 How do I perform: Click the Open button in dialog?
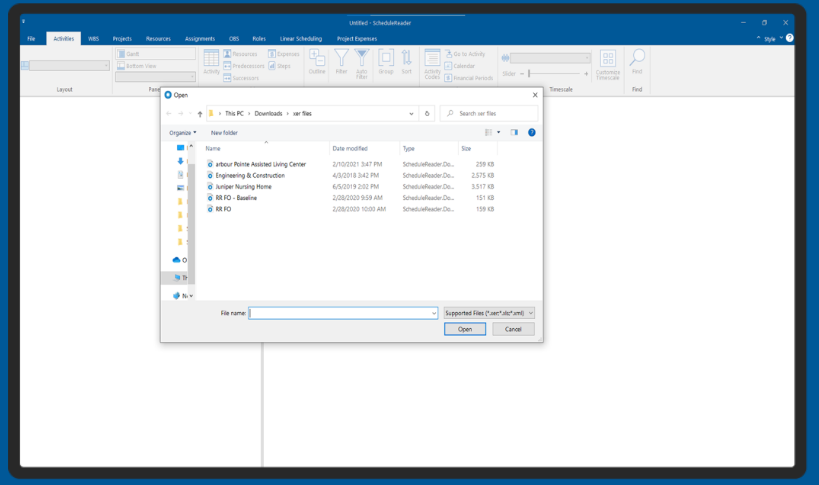(465, 329)
